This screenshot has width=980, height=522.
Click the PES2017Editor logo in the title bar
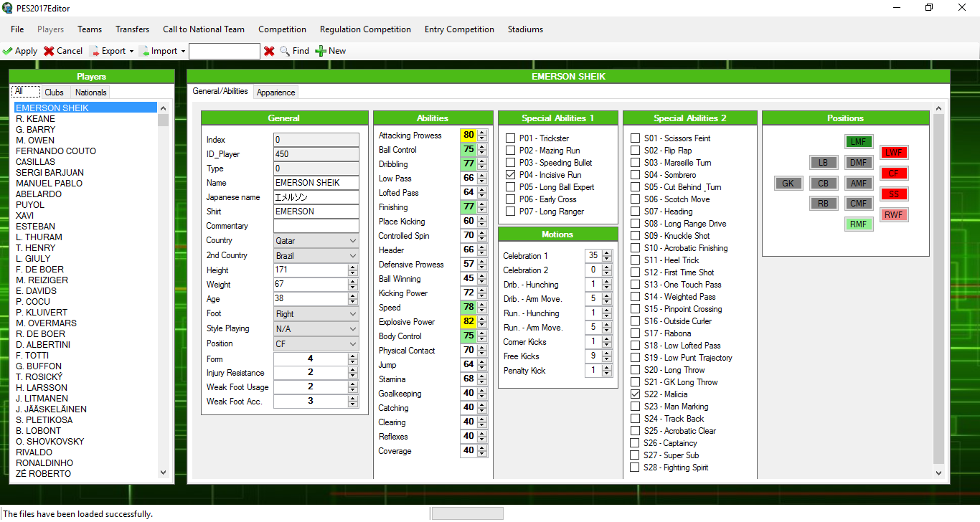point(8,7)
